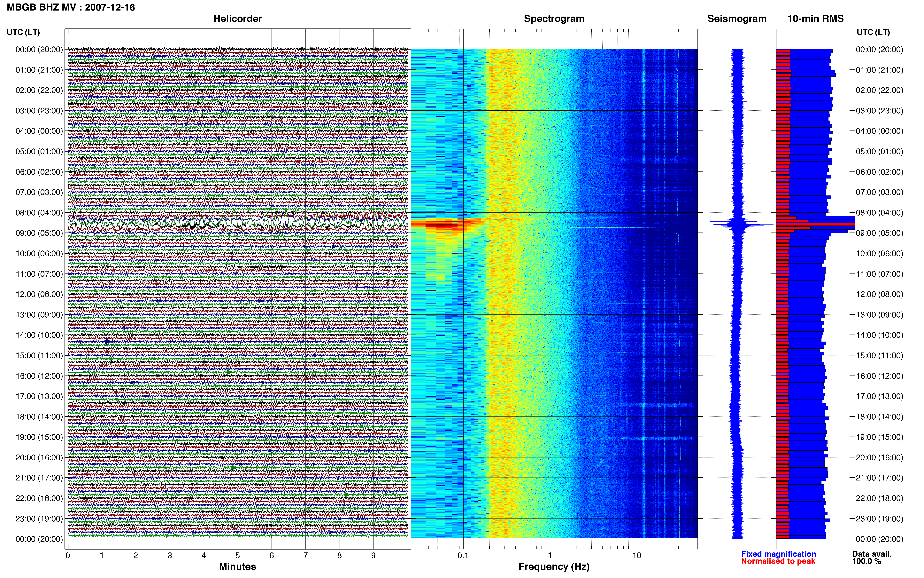Click the 'Minutes' axis title

point(237,566)
